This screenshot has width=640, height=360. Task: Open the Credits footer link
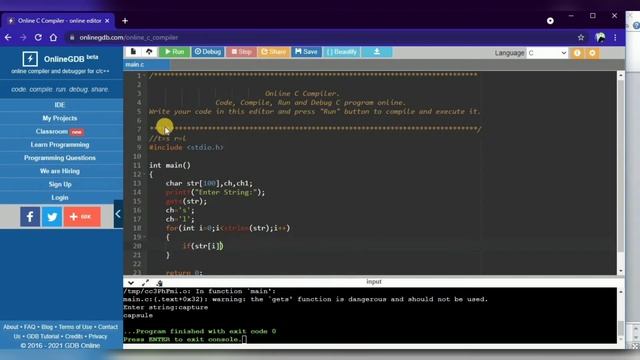click(74, 336)
